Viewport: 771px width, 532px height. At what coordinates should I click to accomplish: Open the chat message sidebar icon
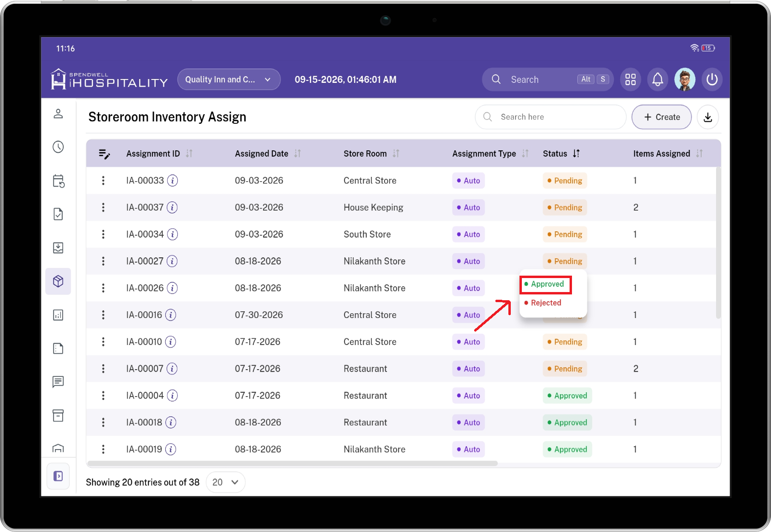(58, 382)
